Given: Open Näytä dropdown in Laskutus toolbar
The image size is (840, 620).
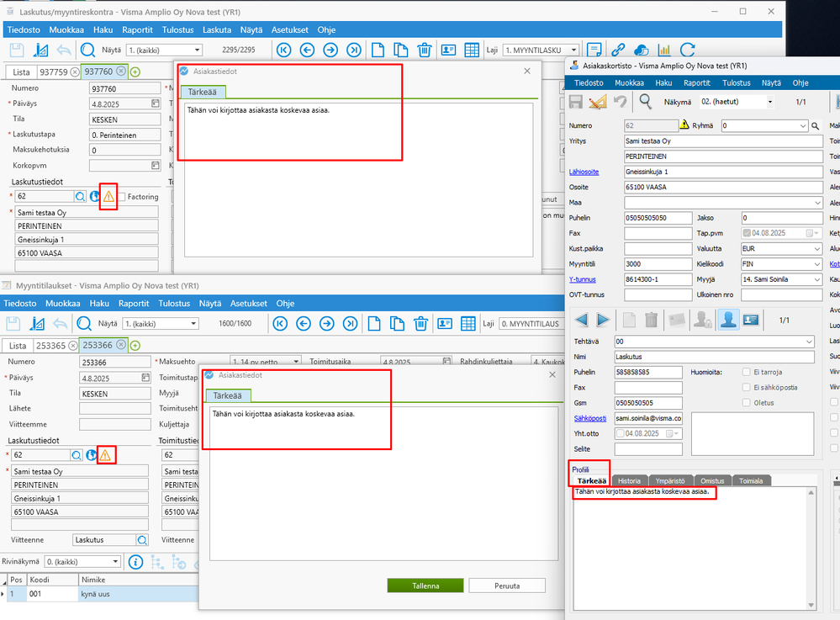Looking at the screenshot, I should tap(197, 50).
